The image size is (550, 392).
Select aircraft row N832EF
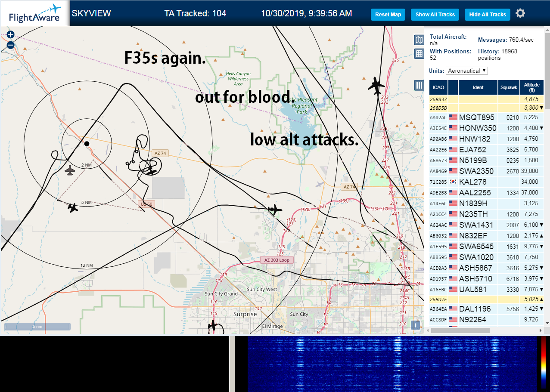coord(486,235)
